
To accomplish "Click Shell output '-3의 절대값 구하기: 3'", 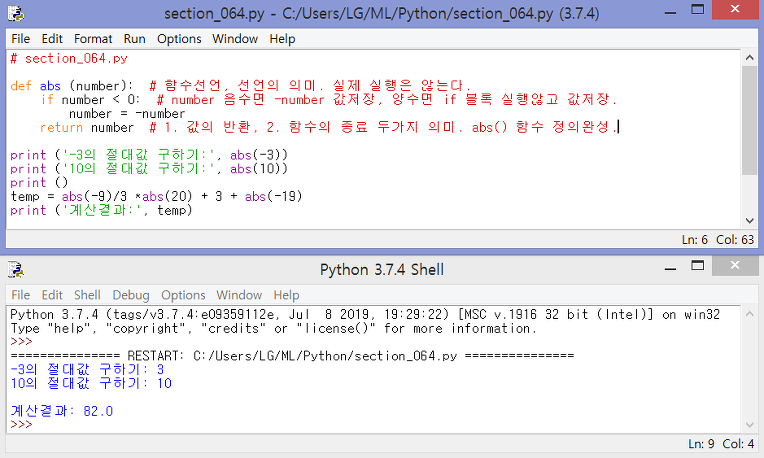I will coord(87,370).
